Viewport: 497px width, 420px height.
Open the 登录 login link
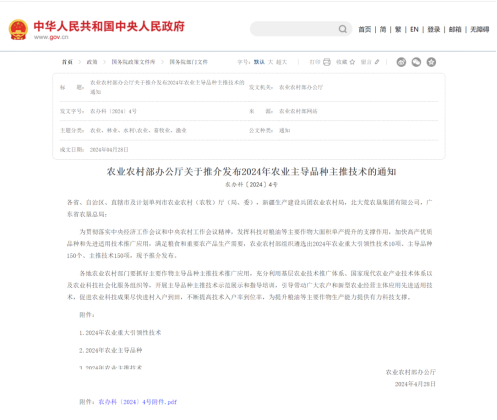[434, 29]
